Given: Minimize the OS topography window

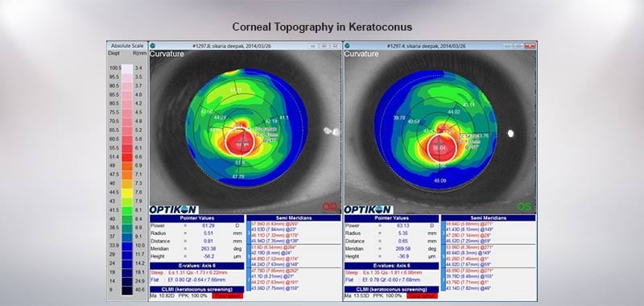Looking at the screenshot, I should (x=509, y=46).
